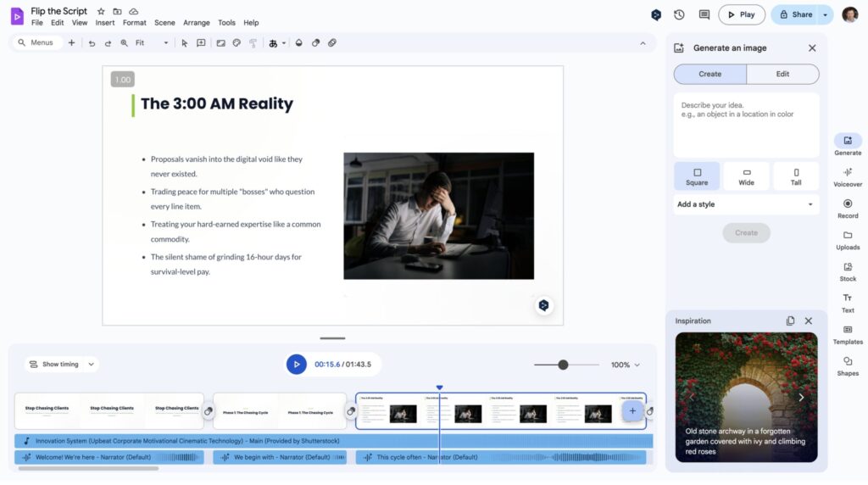This screenshot has height=485, width=868.
Task: Open the Voiceover panel in sidebar
Action: click(x=848, y=176)
